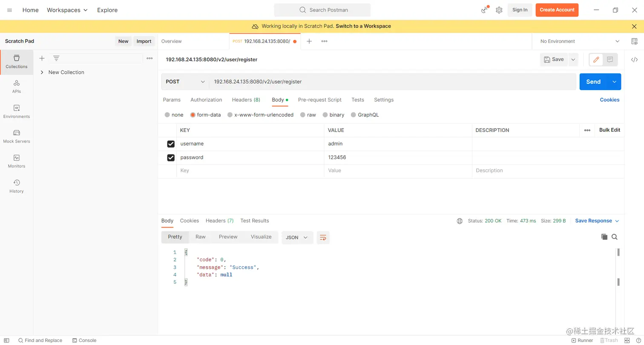This screenshot has width=644, height=345.
Task: Click the request URL input field
Action: coord(392,82)
